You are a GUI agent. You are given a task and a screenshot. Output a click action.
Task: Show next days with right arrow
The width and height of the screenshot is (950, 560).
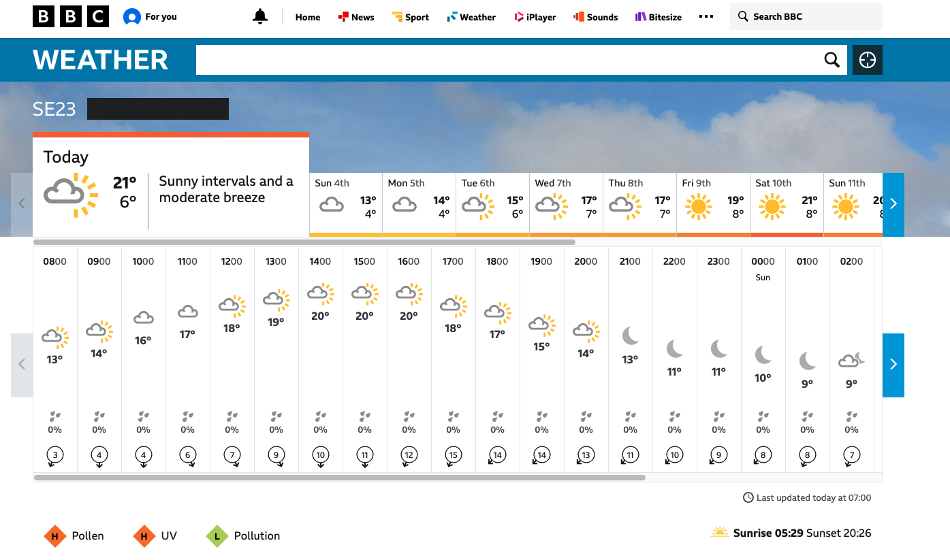point(893,204)
